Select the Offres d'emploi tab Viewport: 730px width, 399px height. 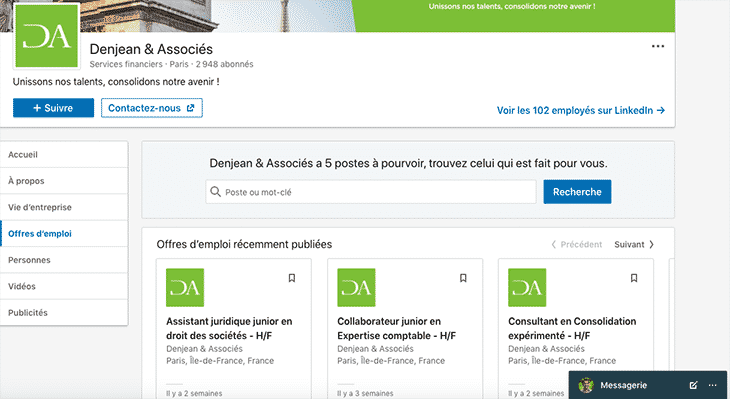point(64,234)
